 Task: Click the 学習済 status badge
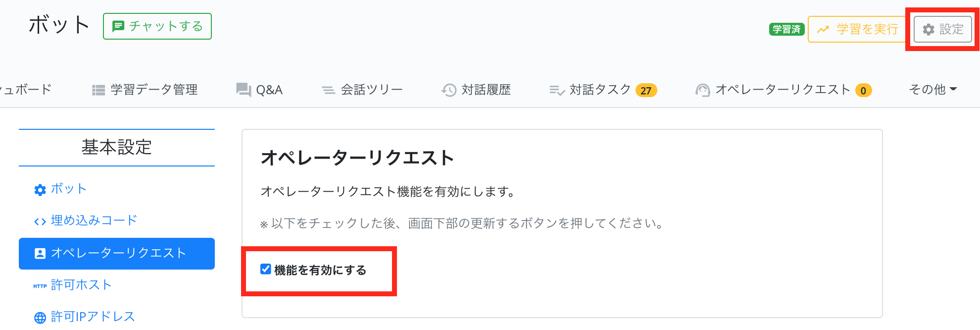point(786,30)
